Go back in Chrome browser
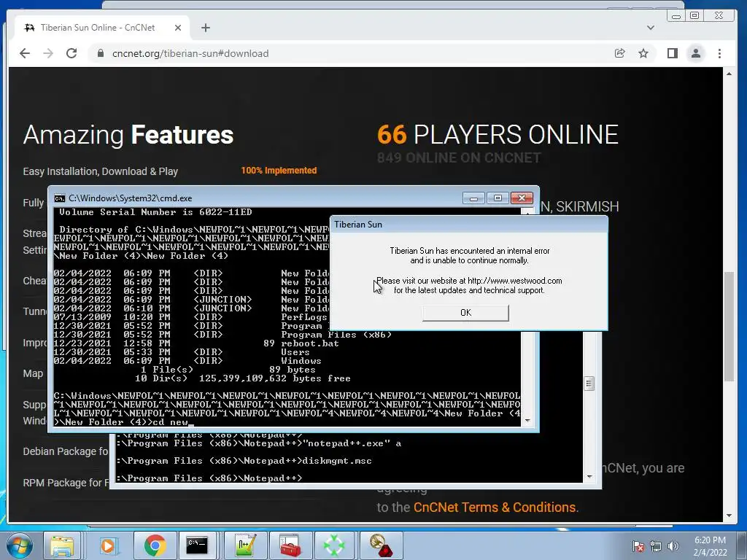Viewport: 747px width, 560px height. (25, 53)
